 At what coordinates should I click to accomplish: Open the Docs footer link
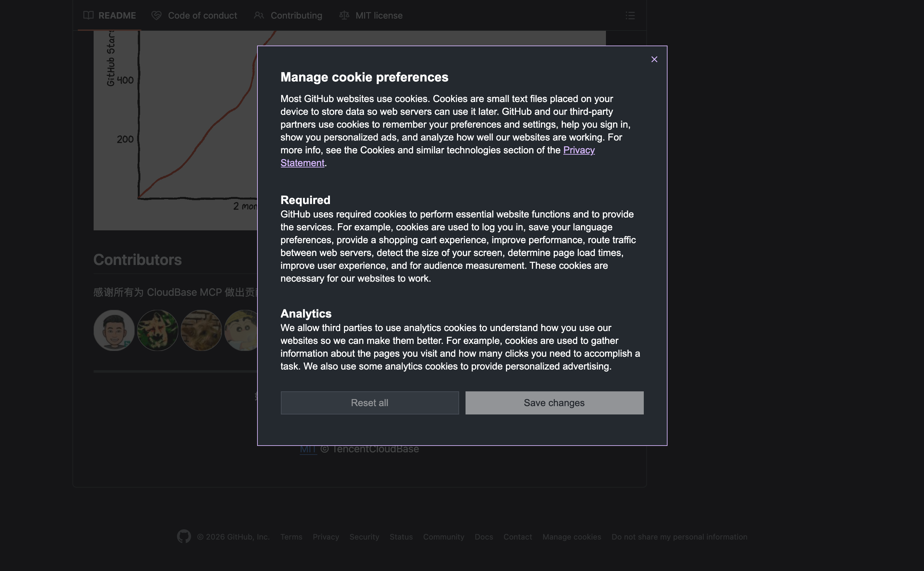[x=483, y=537]
